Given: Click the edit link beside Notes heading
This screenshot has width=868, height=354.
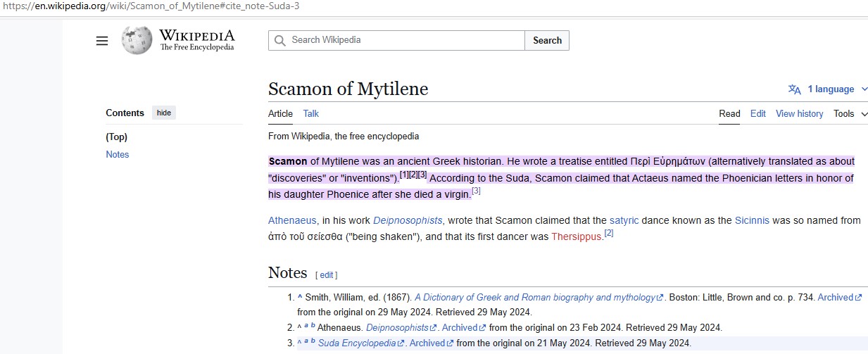Looking at the screenshot, I should pos(327,275).
